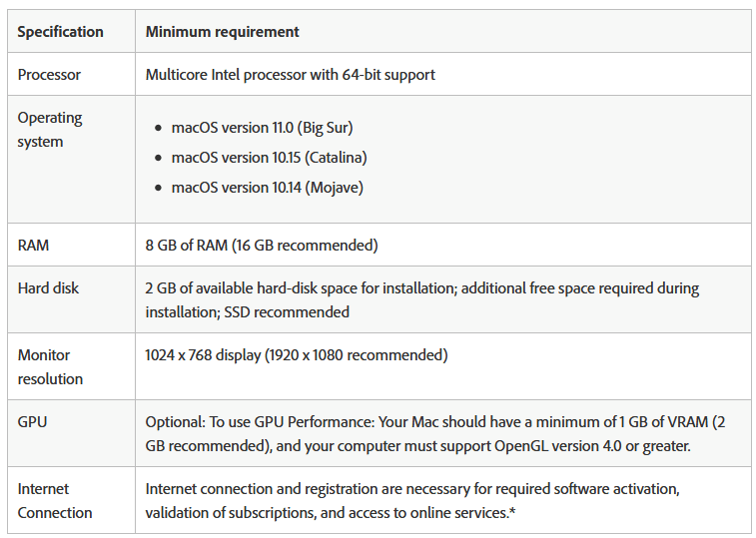The width and height of the screenshot is (756, 538).
Task: Select the Operating system row label
Action: pyautogui.click(x=50, y=130)
